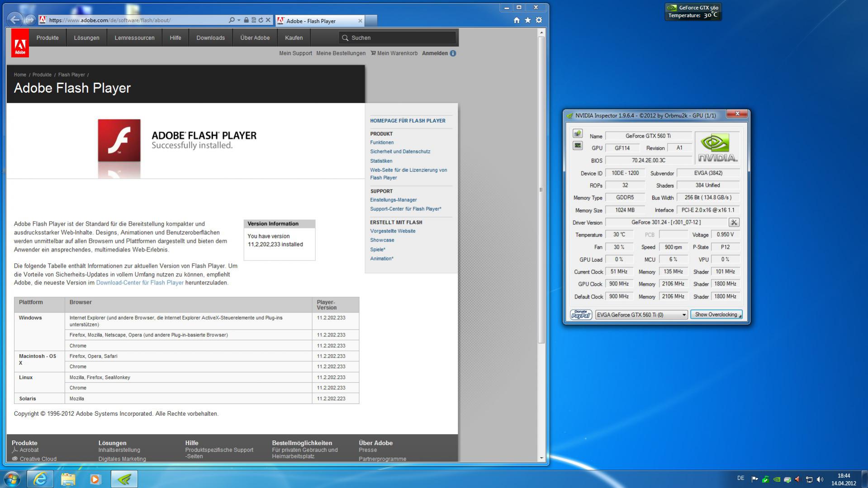This screenshot has height=488, width=868.
Task: Open the Homepage für Flash Player link
Action: 408,121
